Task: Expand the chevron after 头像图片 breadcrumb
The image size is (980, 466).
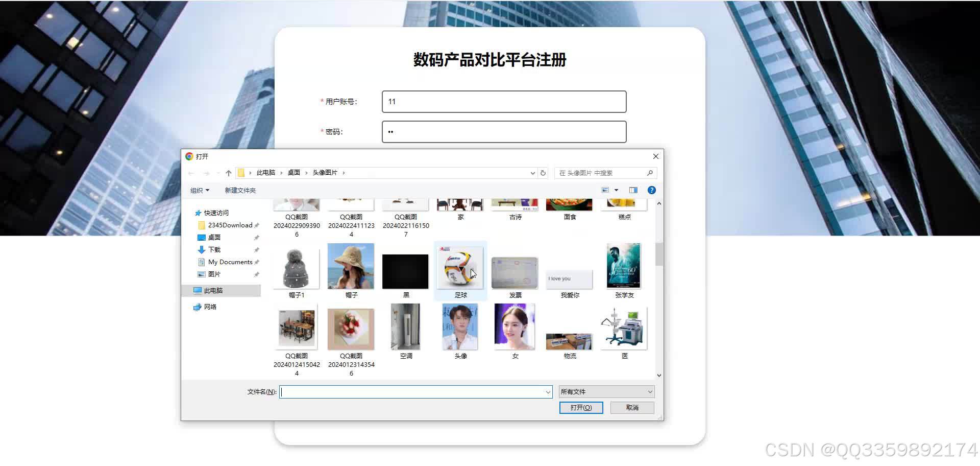Action: coord(344,173)
